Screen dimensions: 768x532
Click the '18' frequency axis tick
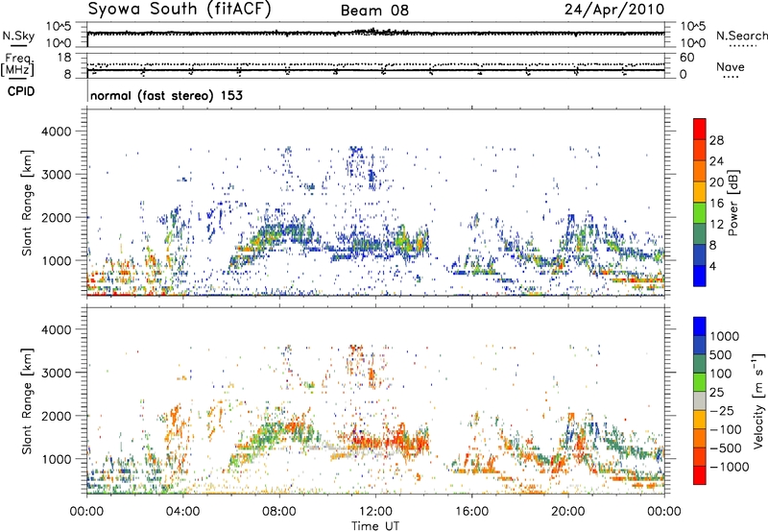pos(64,58)
